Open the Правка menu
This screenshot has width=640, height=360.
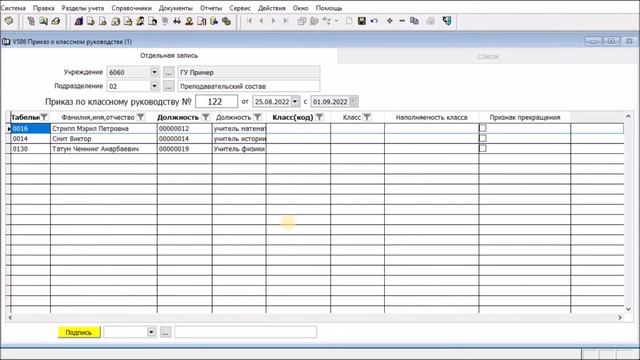point(44,8)
